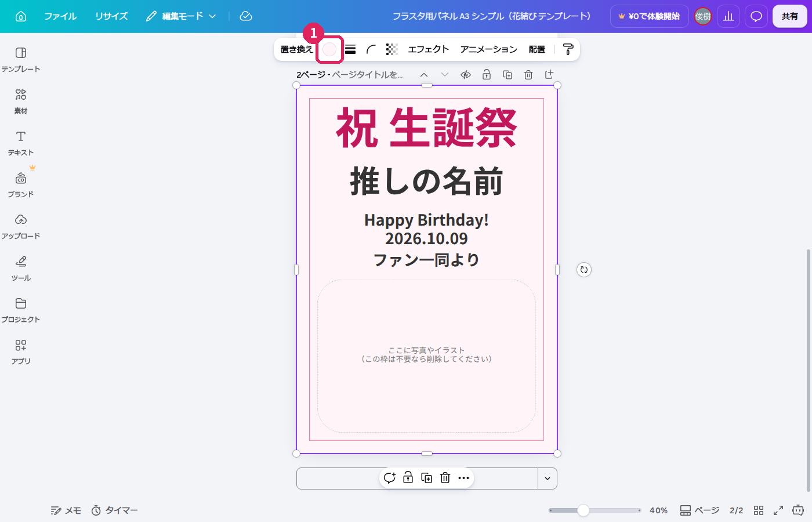
Task: Open the assistant icon at bottom right
Action: (798, 510)
